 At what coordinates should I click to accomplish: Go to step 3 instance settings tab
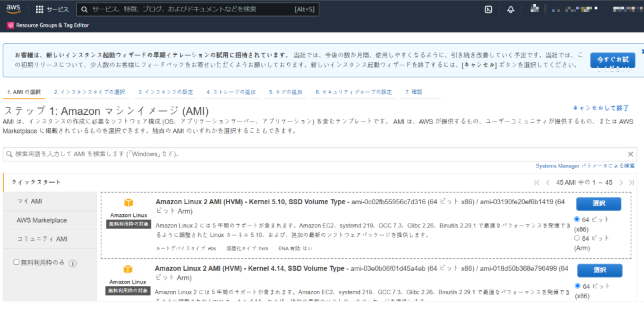165,92
